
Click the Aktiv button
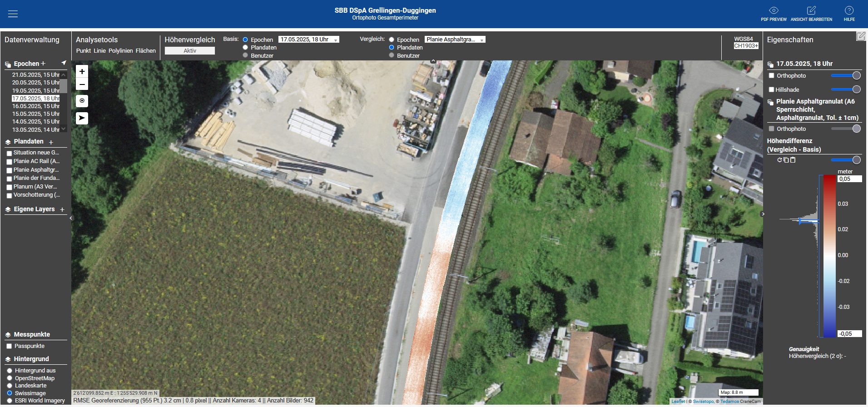pos(189,51)
